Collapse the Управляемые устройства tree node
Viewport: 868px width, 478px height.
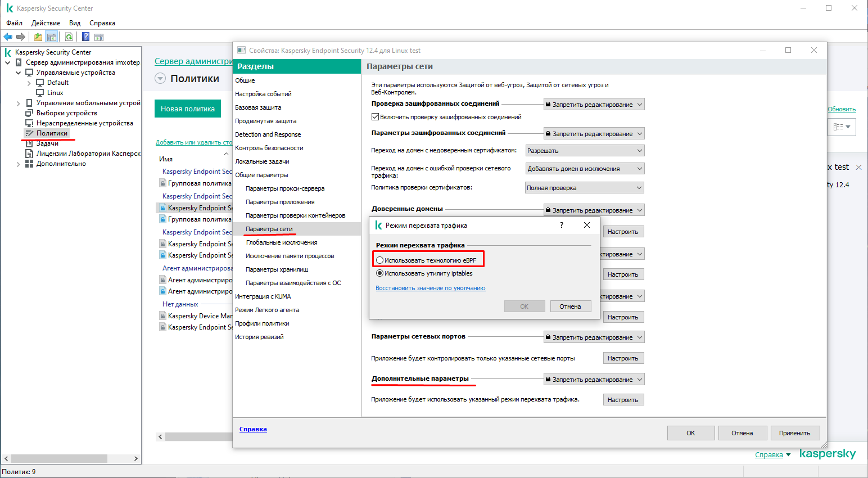[x=19, y=73]
